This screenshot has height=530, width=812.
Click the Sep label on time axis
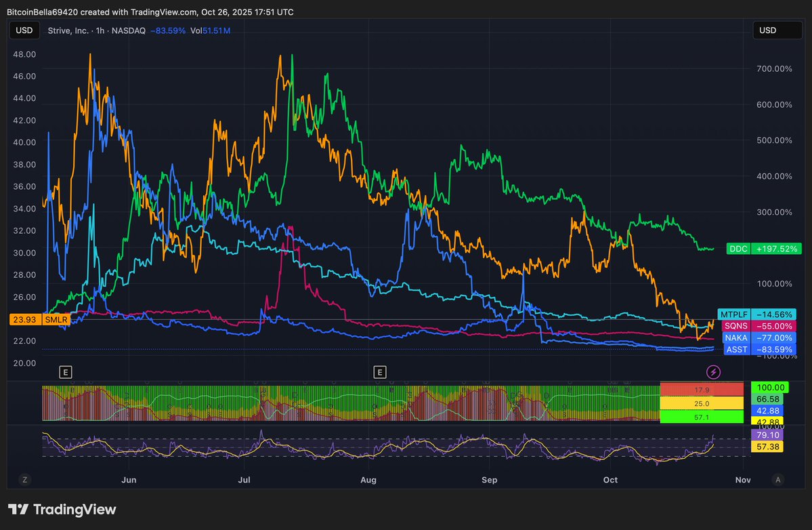pos(490,480)
